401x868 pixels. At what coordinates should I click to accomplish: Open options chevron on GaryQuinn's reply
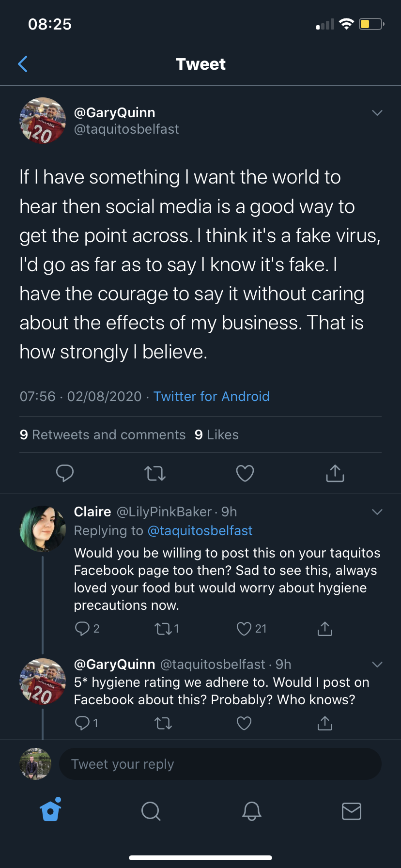pyautogui.click(x=377, y=664)
